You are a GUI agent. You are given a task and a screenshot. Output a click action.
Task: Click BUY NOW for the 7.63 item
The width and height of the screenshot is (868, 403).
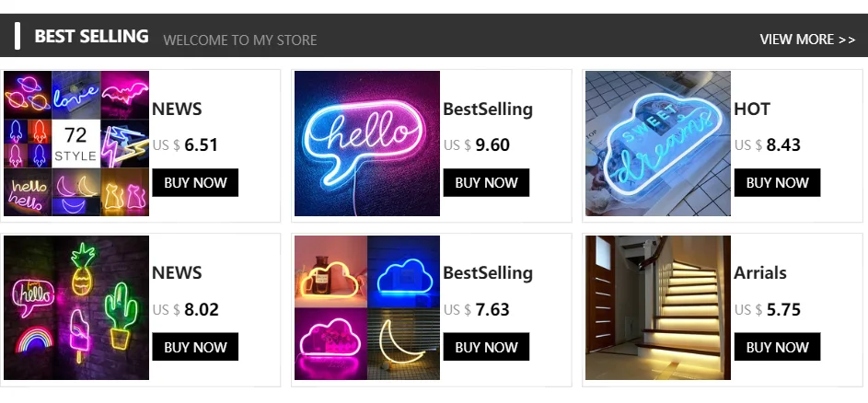[486, 347]
